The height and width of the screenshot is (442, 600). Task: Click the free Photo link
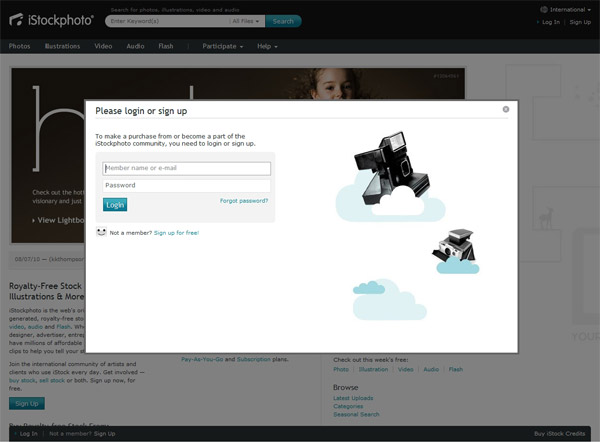341,369
